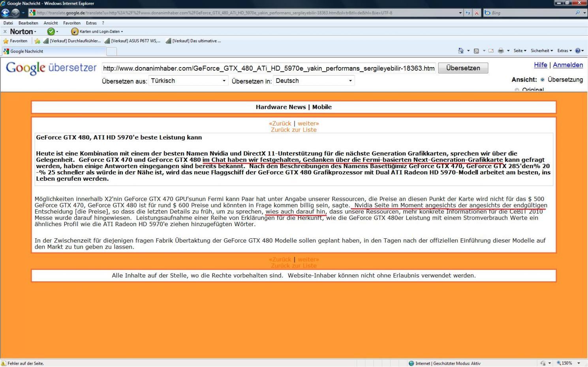
Task: Stop page loading with the red X
Action: [x=477, y=13]
